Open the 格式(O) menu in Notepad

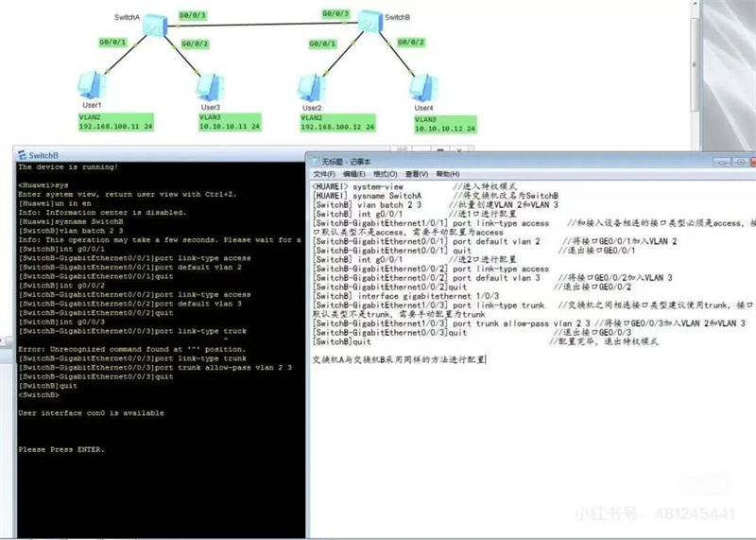(386, 175)
